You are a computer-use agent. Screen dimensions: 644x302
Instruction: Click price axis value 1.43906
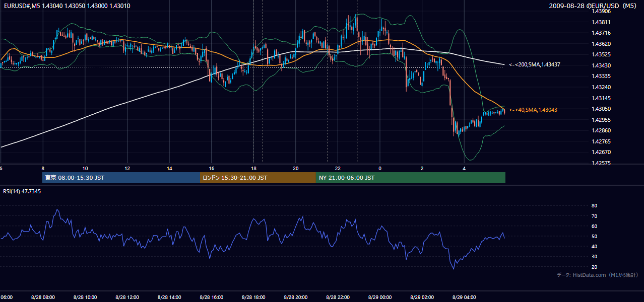(x=601, y=11)
